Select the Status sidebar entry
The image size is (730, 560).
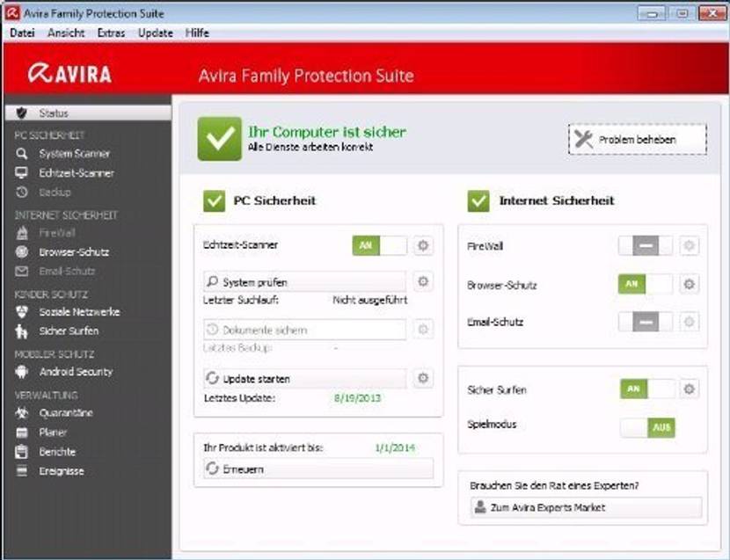89,113
